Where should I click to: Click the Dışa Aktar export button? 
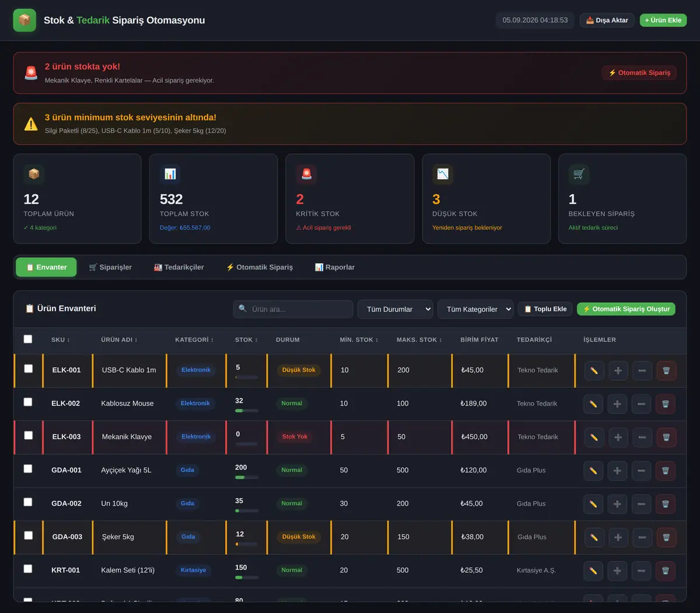click(x=607, y=20)
